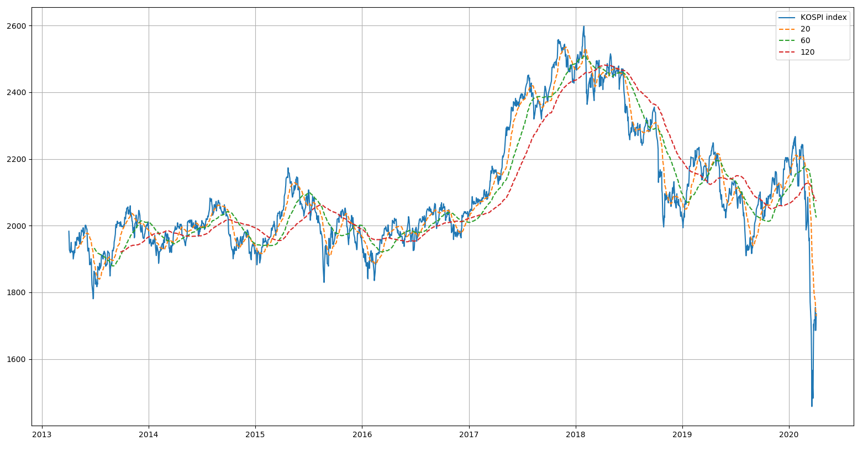
Task: Click the '60' moving average legend label
Action: click(x=805, y=40)
